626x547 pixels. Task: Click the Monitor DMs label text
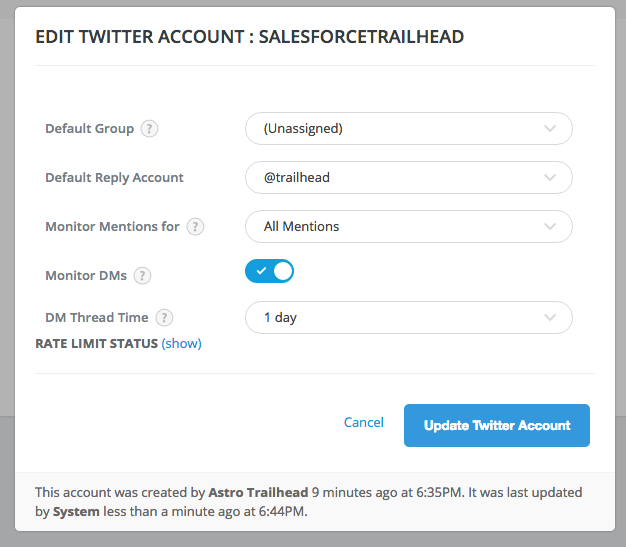(x=86, y=275)
